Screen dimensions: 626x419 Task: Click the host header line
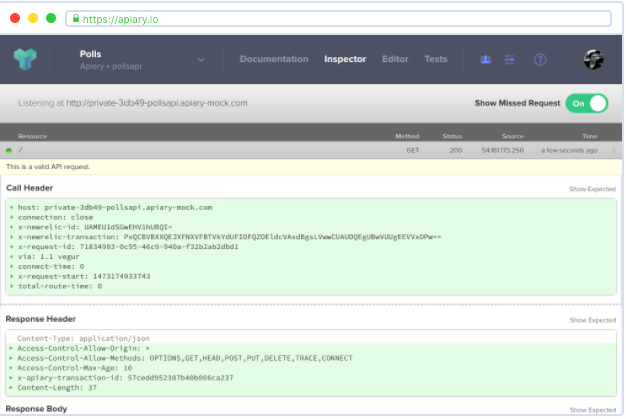click(x=115, y=208)
